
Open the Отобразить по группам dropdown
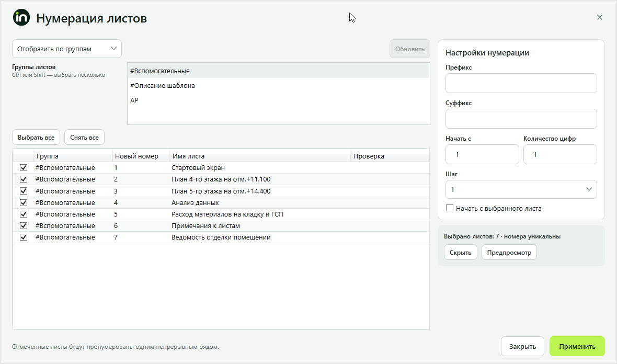[67, 49]
